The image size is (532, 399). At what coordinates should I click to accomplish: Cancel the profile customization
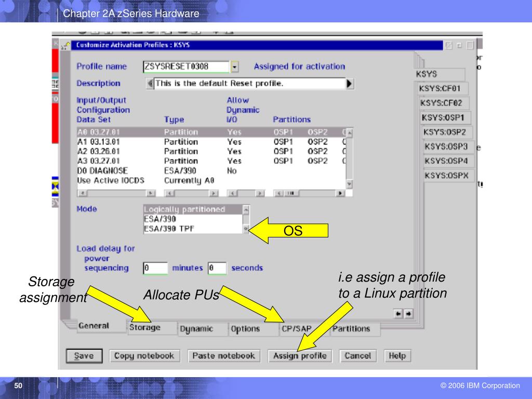click(357, 356)
